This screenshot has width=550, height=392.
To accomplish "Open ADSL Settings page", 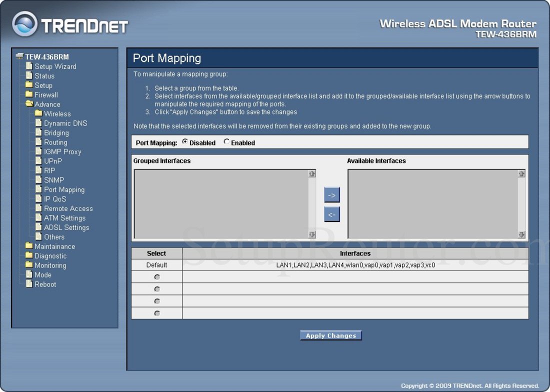I will point(66,227).
